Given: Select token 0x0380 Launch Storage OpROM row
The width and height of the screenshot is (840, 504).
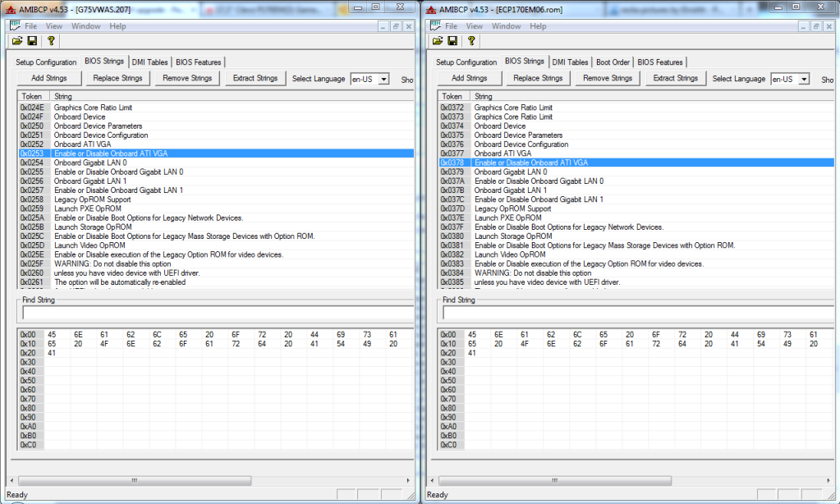Looking at the screenshot, I should [x=636, y=236].
